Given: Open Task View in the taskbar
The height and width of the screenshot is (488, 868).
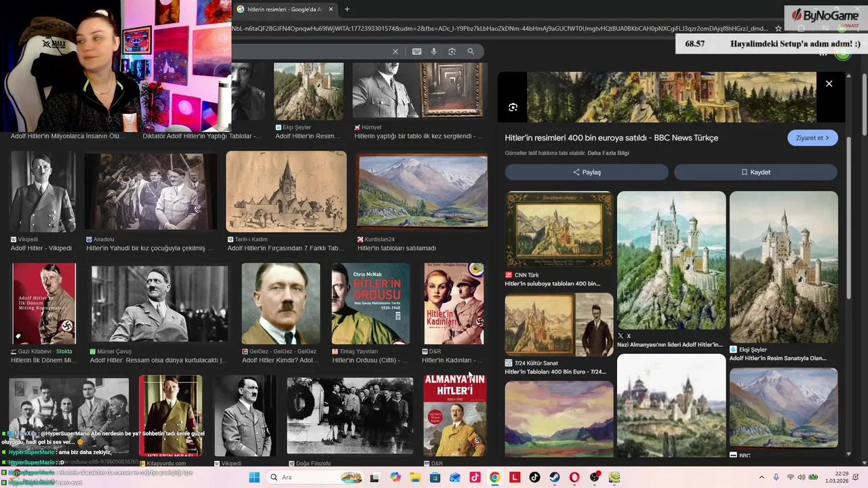Looking at the screenshot, I should (374, 477).
